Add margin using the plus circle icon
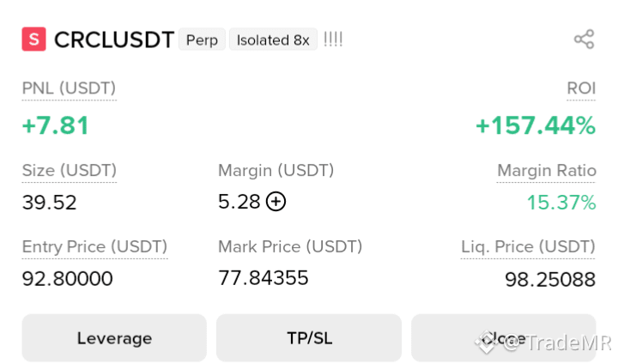 276,201
